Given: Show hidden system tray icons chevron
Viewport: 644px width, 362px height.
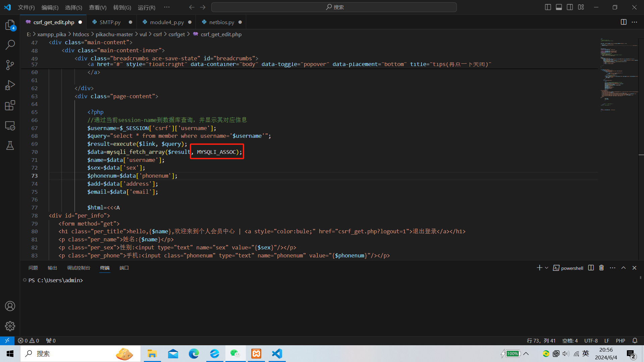Looking at the screenshot, I should [x=526, y=354].
